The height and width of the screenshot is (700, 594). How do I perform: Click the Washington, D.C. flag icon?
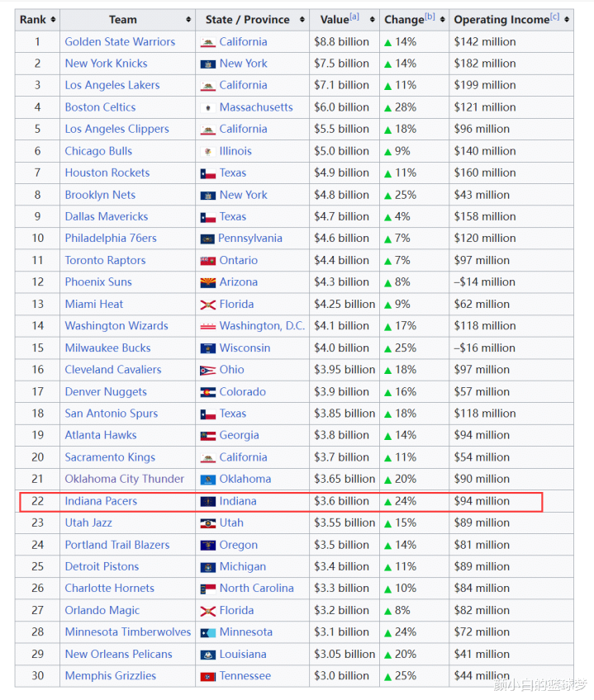[208, 326]
